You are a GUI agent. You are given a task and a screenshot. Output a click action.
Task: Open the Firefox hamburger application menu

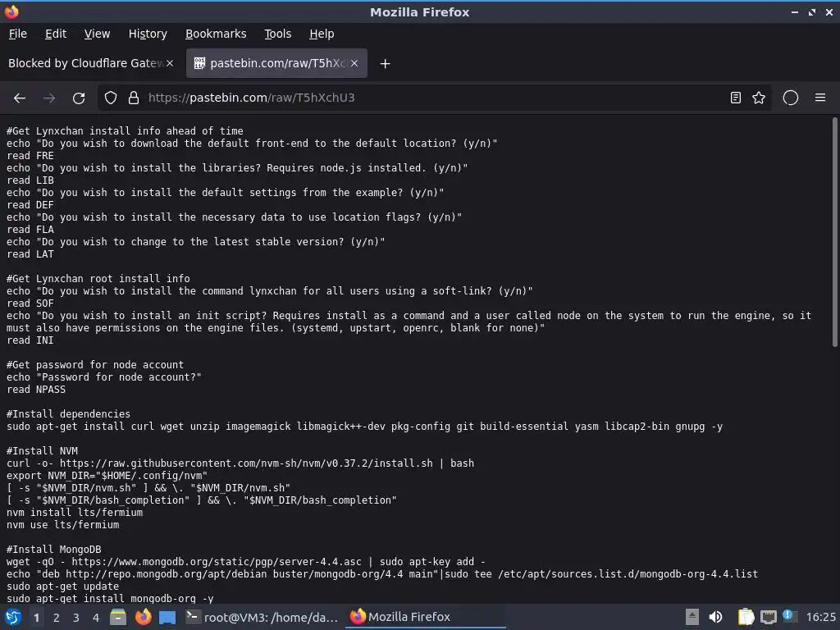(x=820, y=98)
